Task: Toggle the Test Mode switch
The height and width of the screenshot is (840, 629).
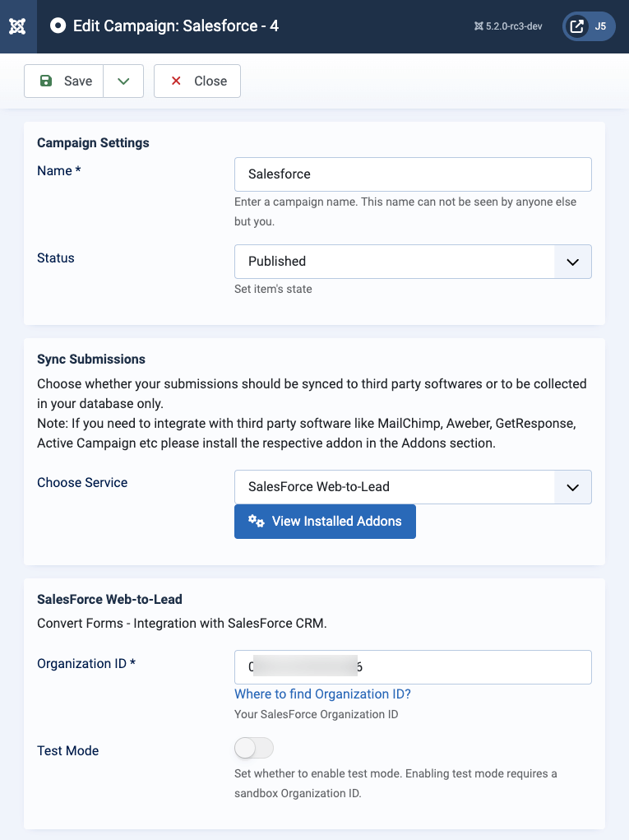Action: [254, 748]
